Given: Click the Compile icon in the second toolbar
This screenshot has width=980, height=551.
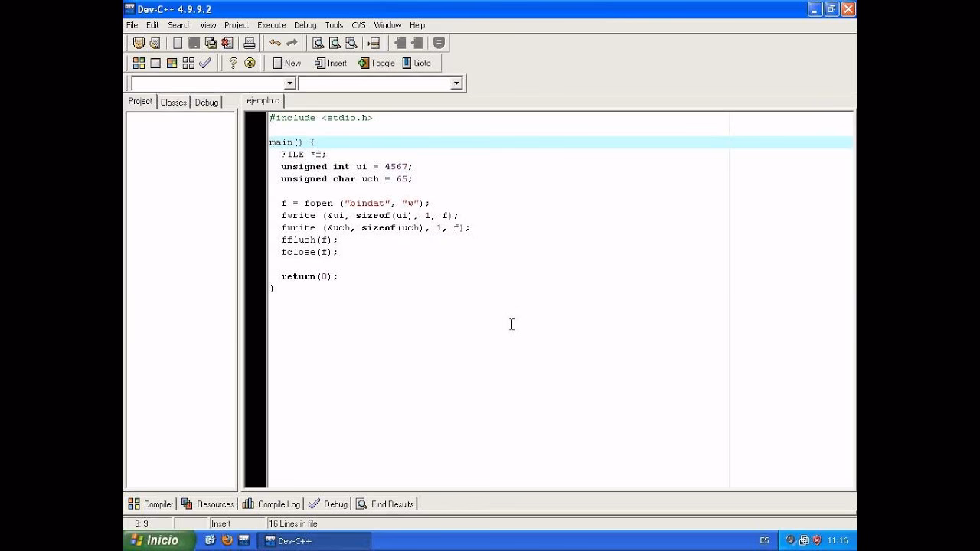Looking at the screenshot, I should point(138,63).
